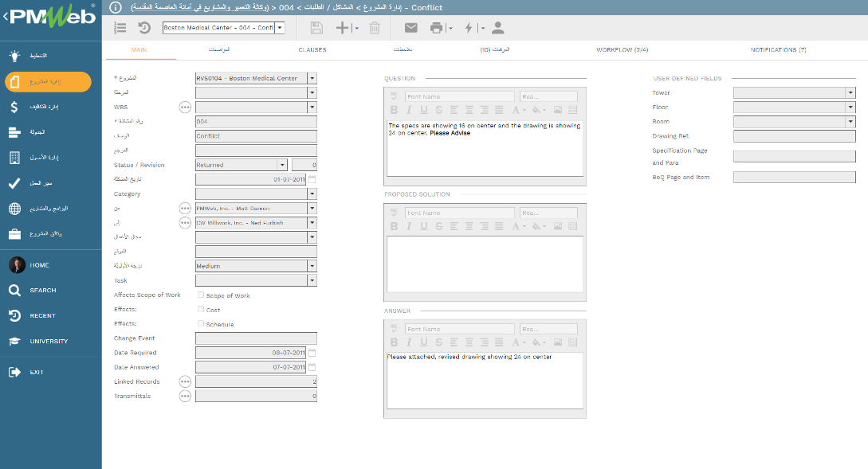Viewport: 868px width, 469px height.
Task: Select highlighted project management sidebar item
Action: coord(48,82)
